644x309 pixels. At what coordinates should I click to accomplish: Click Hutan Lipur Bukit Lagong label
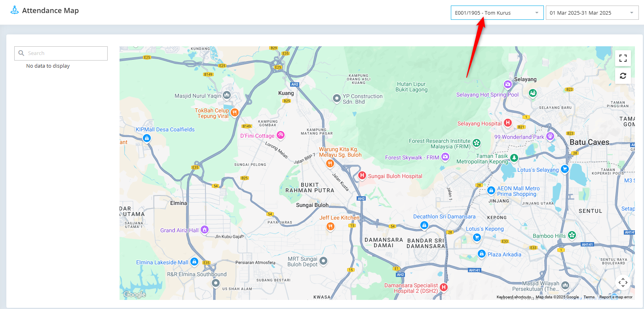point(411,87)
